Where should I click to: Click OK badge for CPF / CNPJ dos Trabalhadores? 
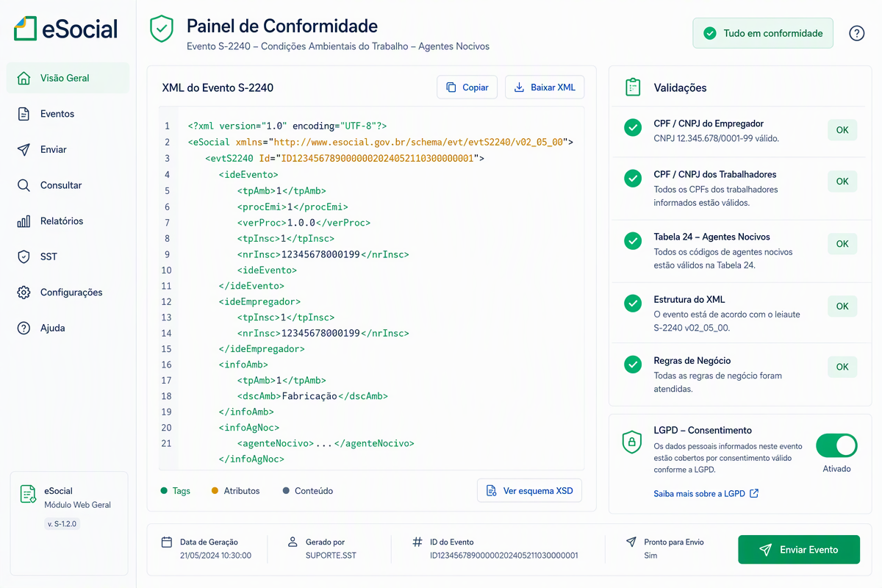tap(842, 182)
